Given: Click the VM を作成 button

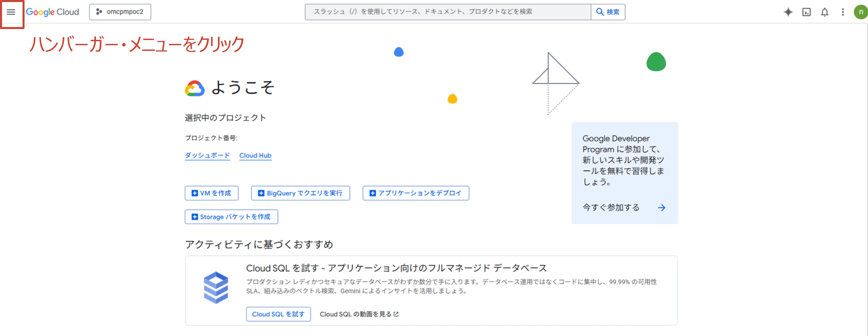Looking at the screenshot, I should [211, 193].
